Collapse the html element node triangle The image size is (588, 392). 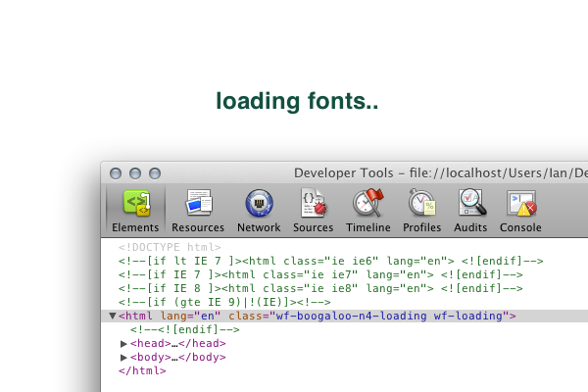pos(112,316)
